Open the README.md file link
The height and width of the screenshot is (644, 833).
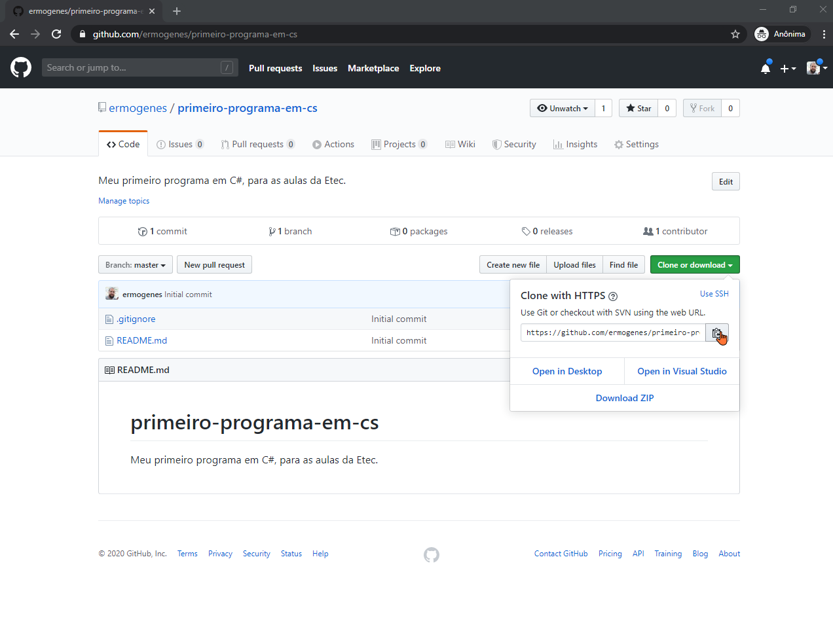(x=141, y=340)
